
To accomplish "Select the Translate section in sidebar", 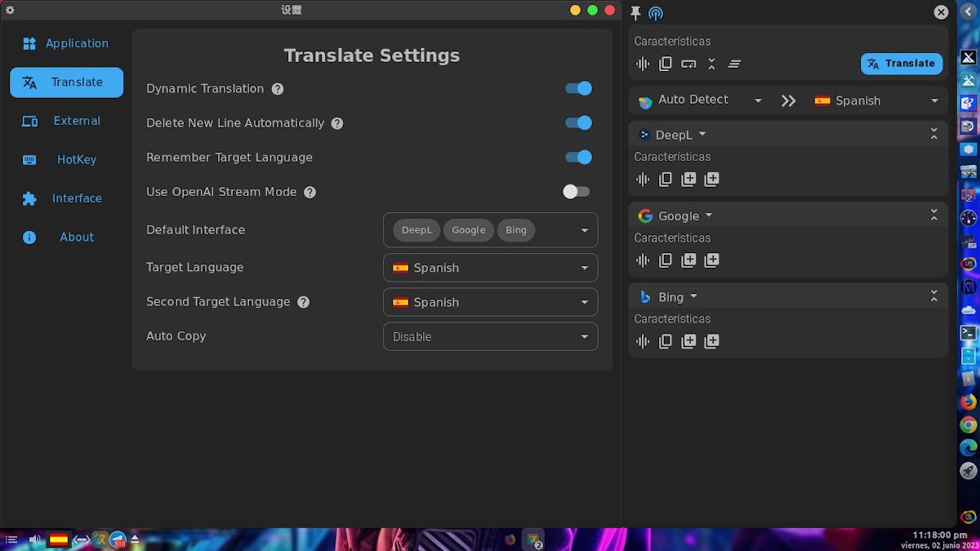I will pos(66,82).
